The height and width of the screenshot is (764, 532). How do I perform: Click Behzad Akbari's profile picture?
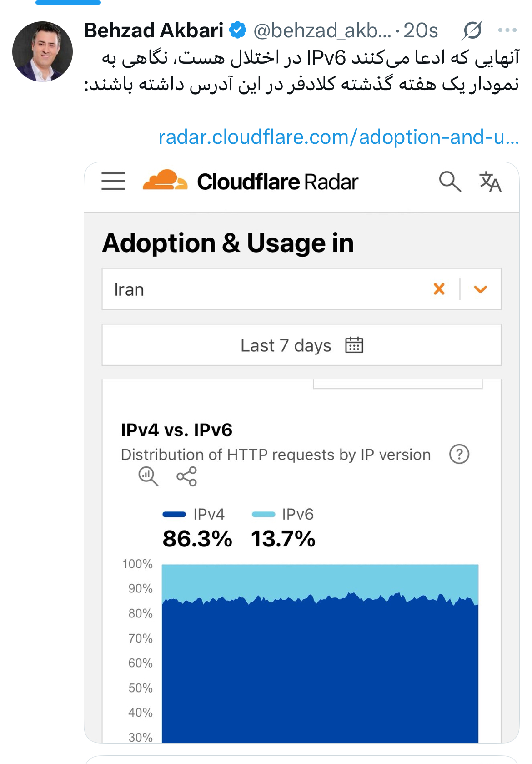click(42, 51)
